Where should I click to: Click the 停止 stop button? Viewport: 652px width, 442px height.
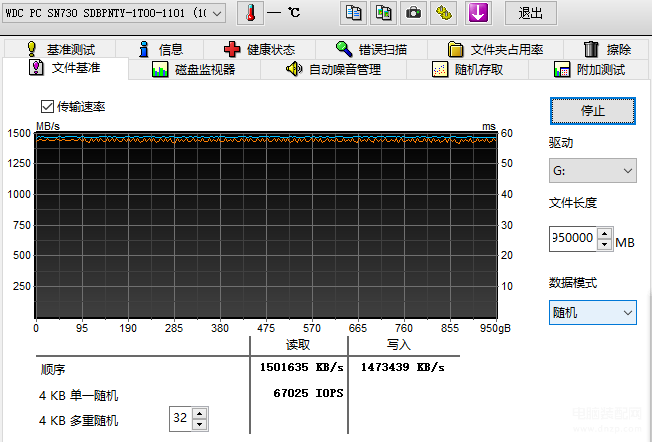593,111
